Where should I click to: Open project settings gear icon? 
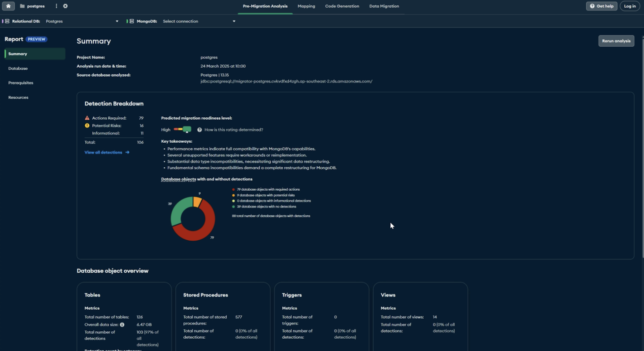pos(65,6)
